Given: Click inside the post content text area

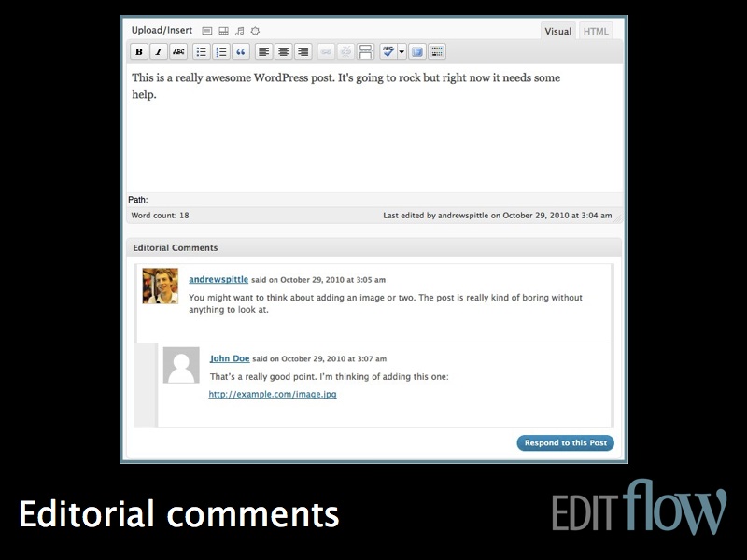Looking at the screenshot, I should [x=374, y=129].
